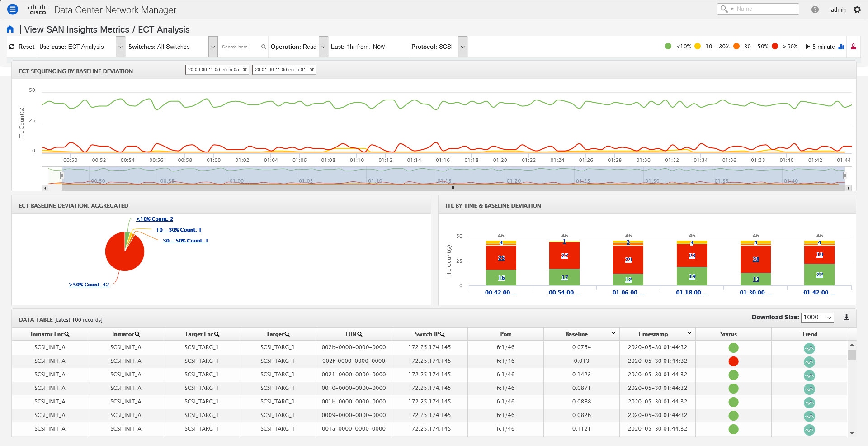The width and height of the screenshot is (868, 446).
Task: Download the data table records
Action: [846, 318]
